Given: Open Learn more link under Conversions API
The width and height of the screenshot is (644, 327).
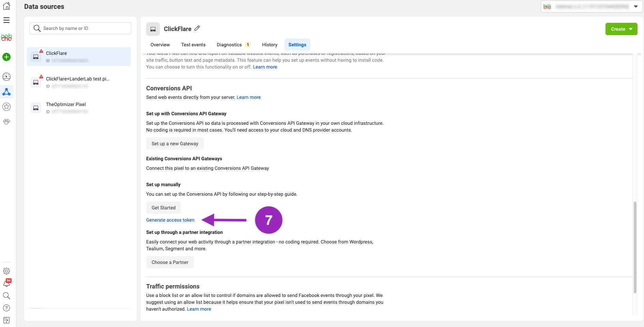Looking at the screenshot, I should (x=249, y=97).
